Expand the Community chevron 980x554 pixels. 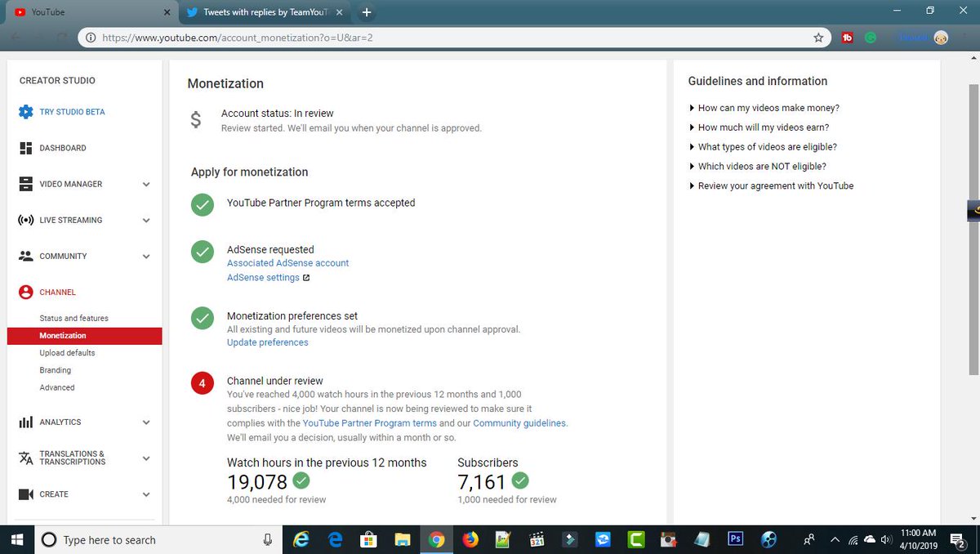(146, 257)
